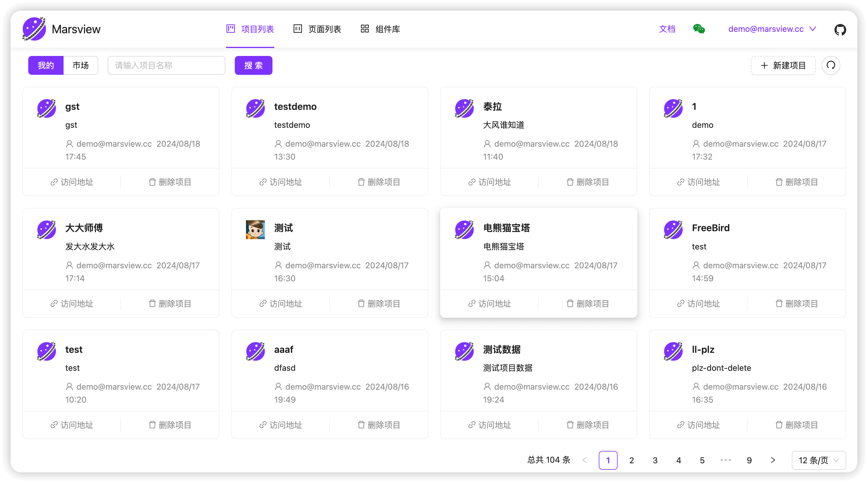The width and height of the screenshot is (868, 483).
Task: Click the FreeBird project title
Action: coord(711,228)
